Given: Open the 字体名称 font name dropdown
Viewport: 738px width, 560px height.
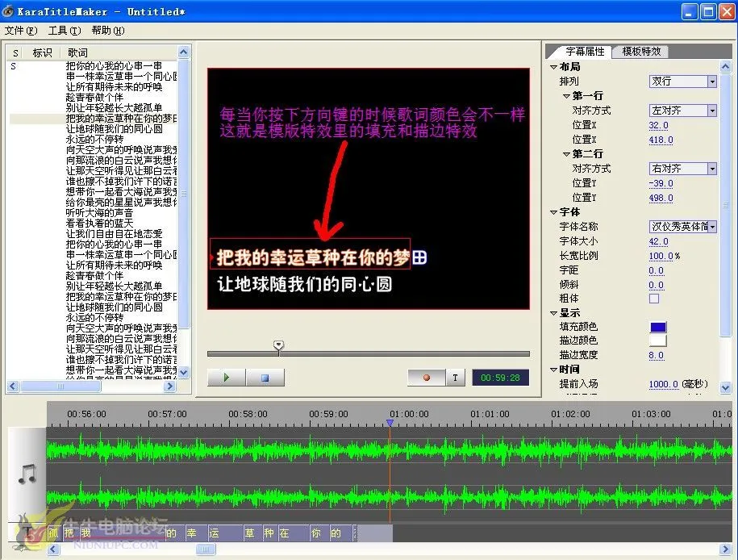Looking at the screenshot, I should 712,227.
